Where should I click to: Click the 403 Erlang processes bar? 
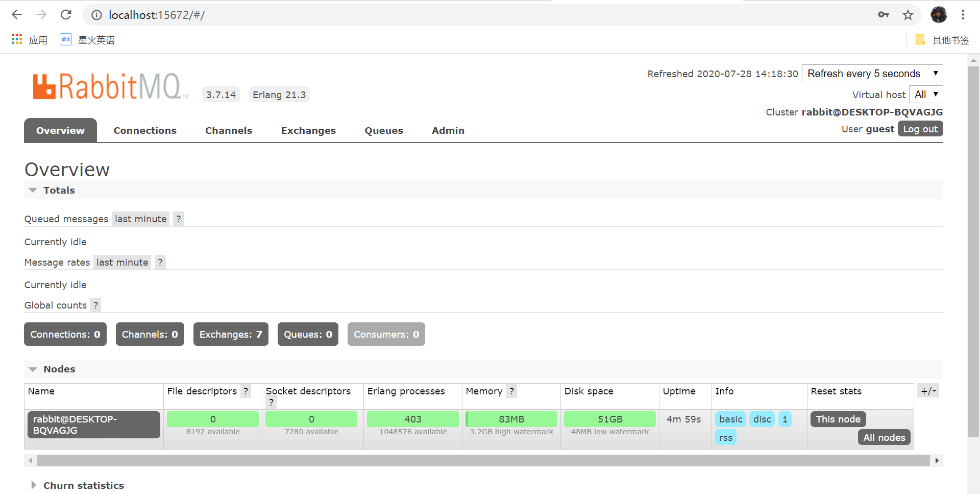[x=413, y=419]
